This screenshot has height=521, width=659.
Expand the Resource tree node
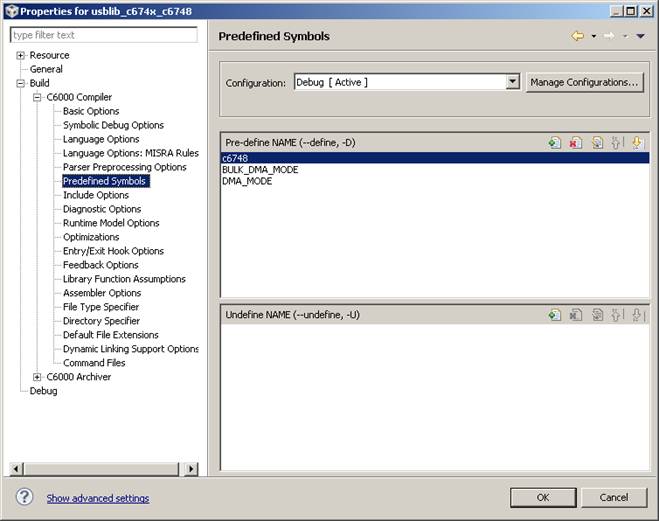tap(20, 55)
